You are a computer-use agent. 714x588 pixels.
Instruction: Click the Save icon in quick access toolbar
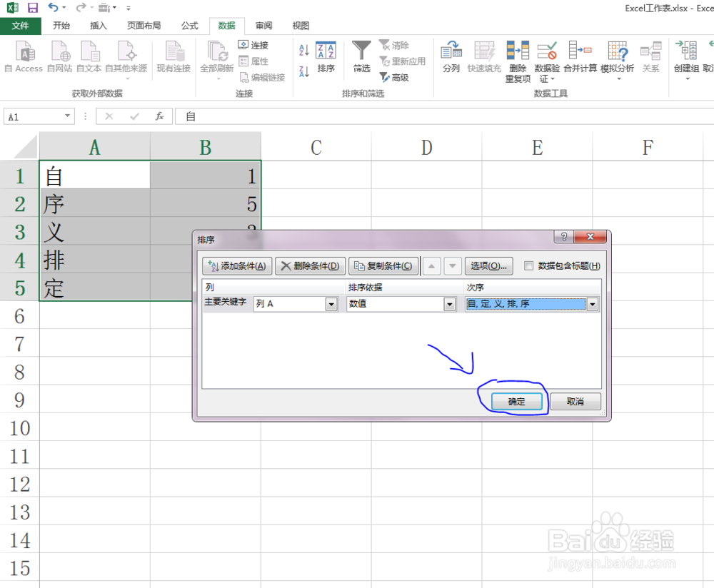(x=33, y=8)
